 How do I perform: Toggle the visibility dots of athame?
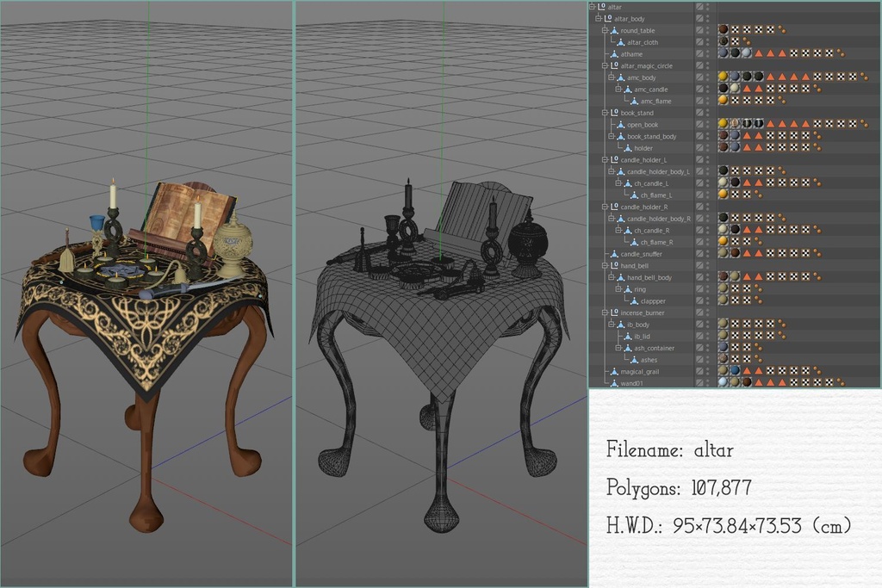coord(708,54)
